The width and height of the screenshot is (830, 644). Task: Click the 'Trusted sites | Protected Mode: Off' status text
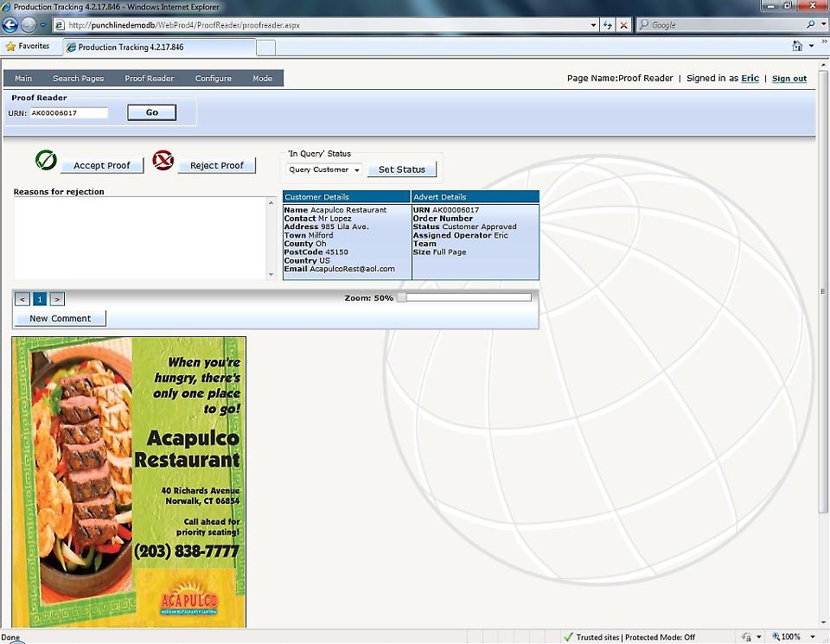[x=635, y=637]
